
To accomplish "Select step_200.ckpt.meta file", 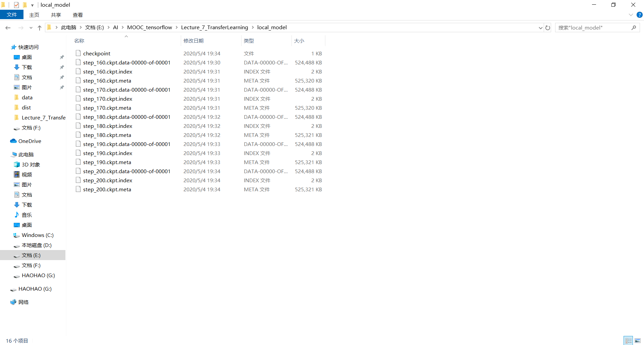I will [107, 189].
